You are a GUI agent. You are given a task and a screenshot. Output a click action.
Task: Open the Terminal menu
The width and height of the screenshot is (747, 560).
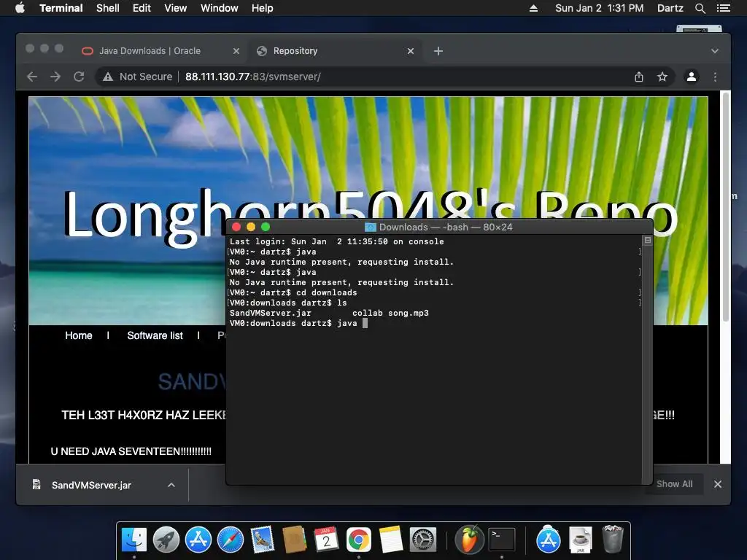click(x=61, y=8)
